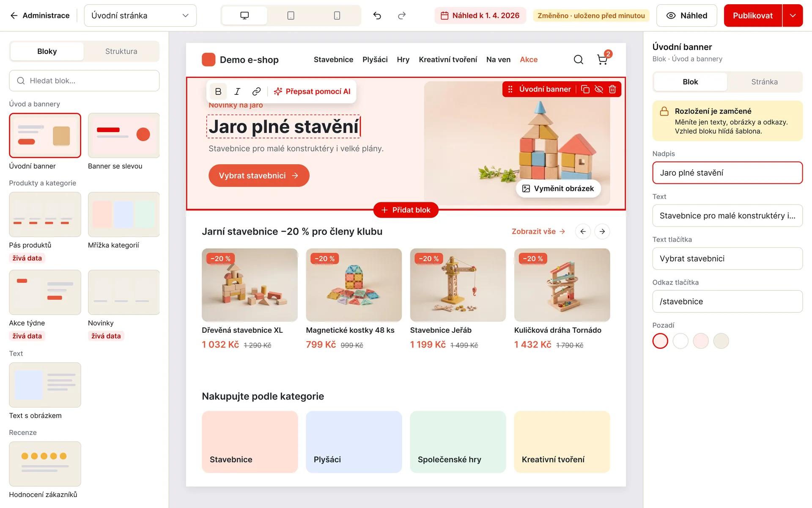Apply italic formatting to heading
Viewport: 812px width, 508px height.
[237, 91]
